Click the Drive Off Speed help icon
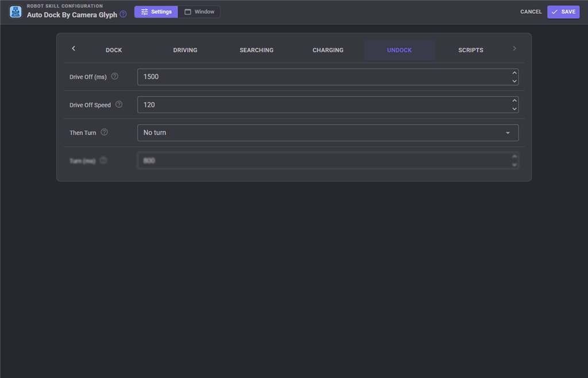The width and height of the screenshot is (588, 378). 119,104
